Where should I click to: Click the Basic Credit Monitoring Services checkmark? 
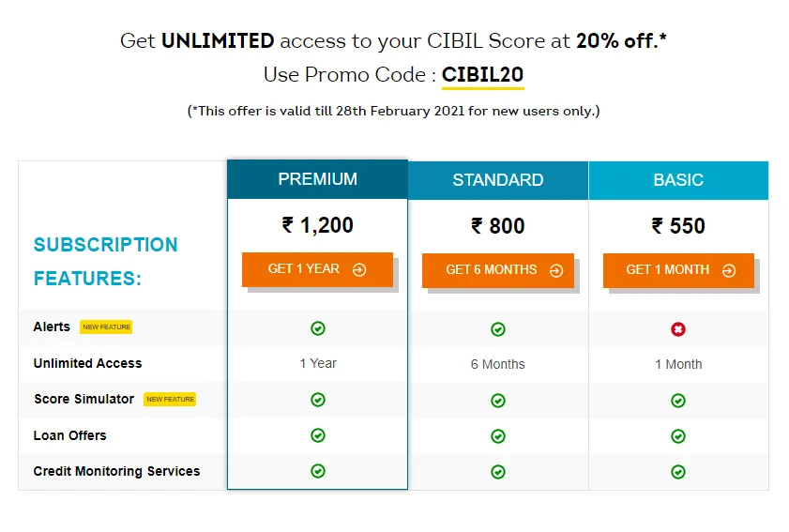click(x=678, y=472)
